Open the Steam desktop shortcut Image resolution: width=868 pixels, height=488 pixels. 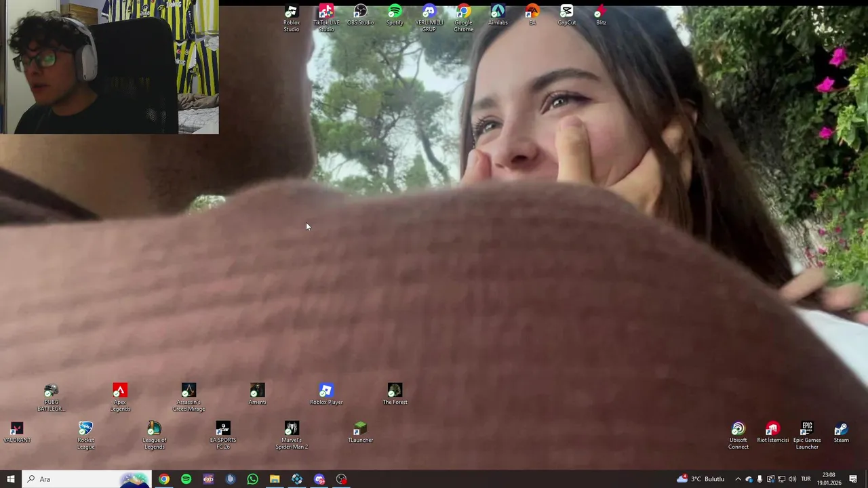[x=842, y=433]
